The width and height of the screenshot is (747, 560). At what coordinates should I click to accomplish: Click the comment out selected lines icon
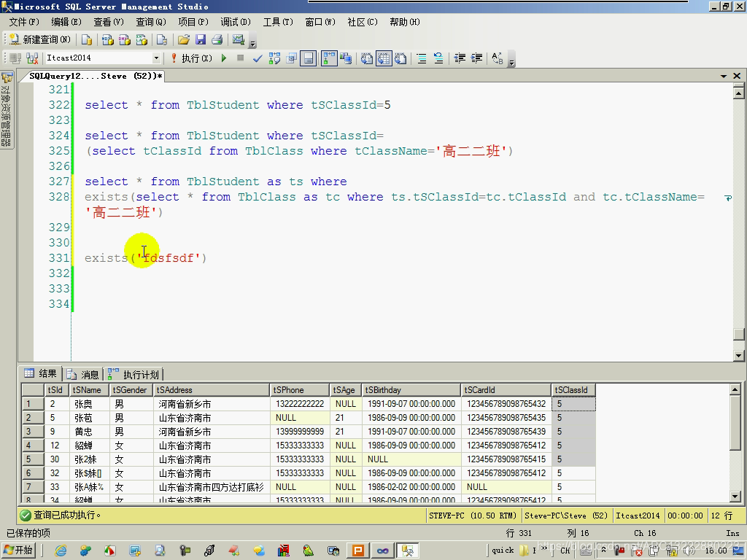tap(422, 58)
